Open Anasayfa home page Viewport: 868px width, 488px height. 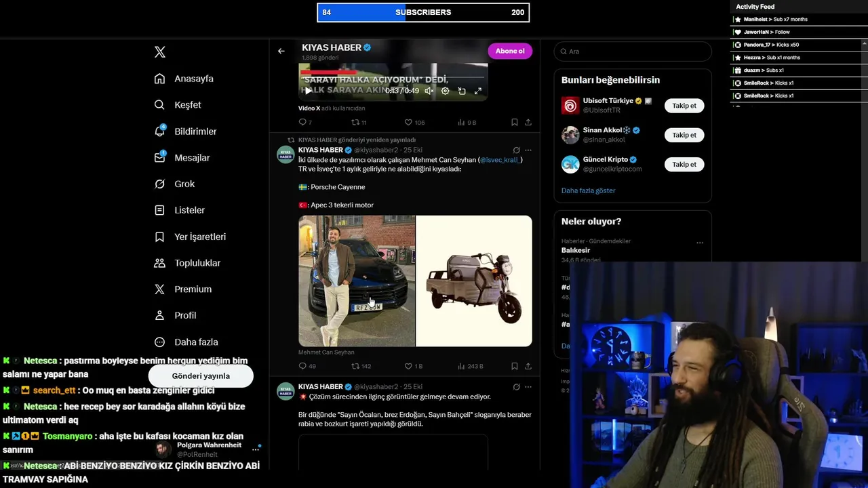pyautogui.click(x=184, y=79)
